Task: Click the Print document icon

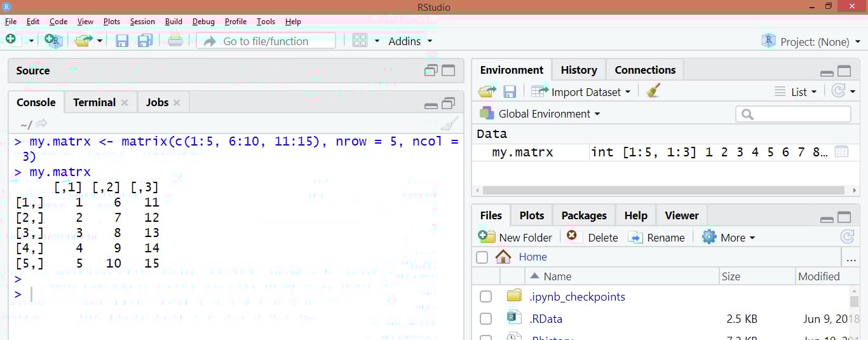Action: tap(175, 41)
